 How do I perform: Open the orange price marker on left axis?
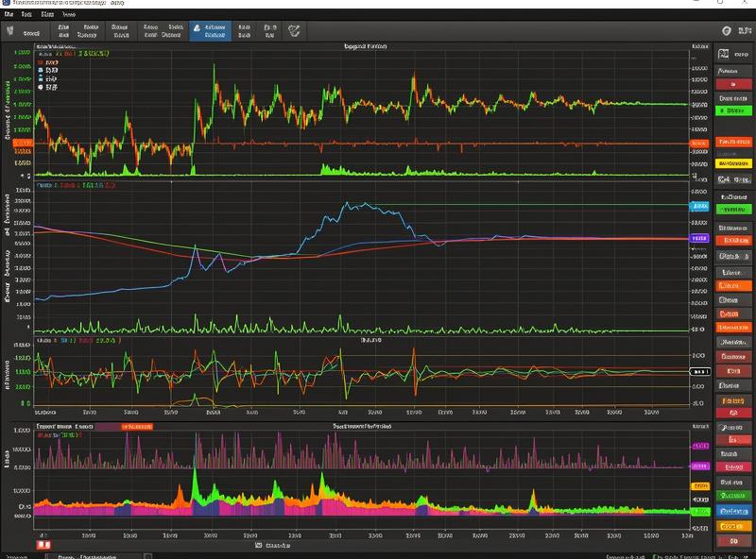(x=23, y=143)
